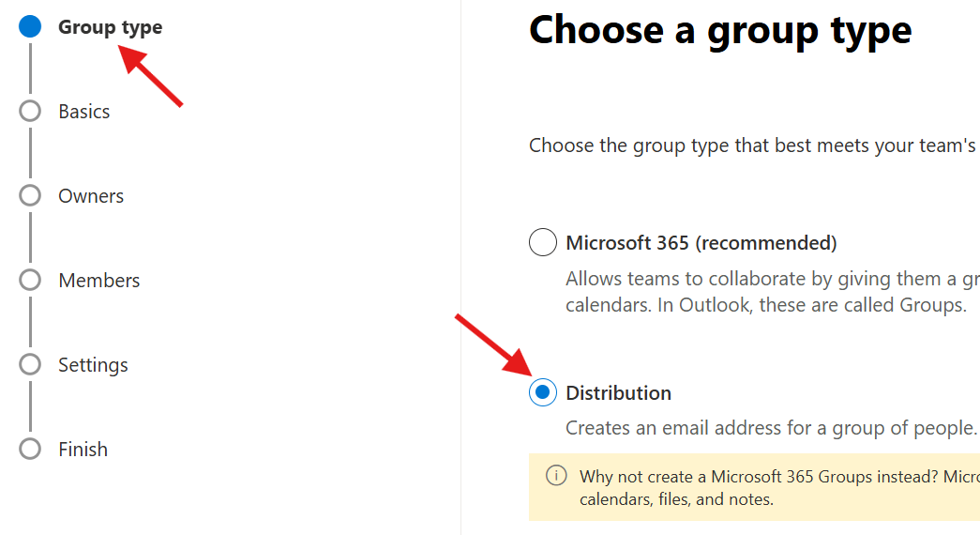980x535 pixels.
Task: Go to the Group type step
Action: tap(110, 27)
